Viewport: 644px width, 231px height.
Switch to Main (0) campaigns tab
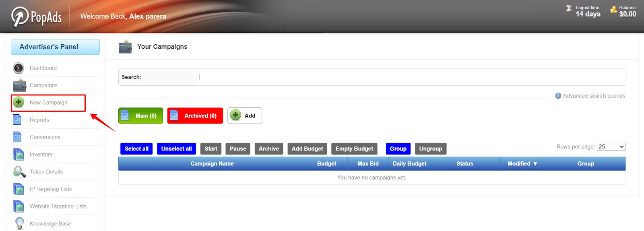pos(140,116)
